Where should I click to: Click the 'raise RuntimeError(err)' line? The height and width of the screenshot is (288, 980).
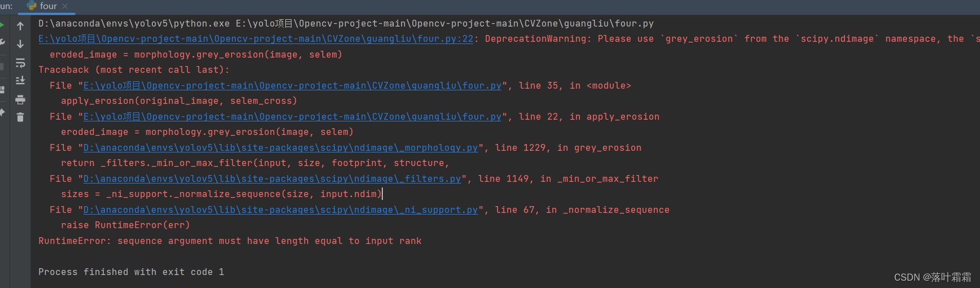126,225
